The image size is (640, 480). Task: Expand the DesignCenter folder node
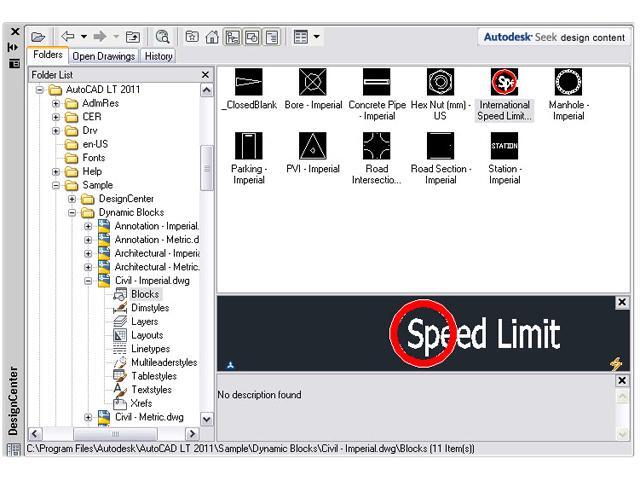72,199
